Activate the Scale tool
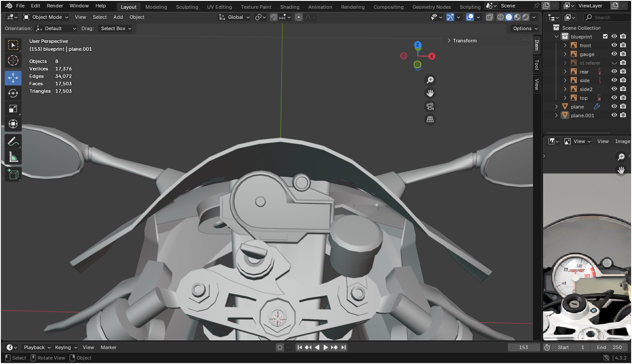Screen dimensions: 632x364 coord(13,108)
